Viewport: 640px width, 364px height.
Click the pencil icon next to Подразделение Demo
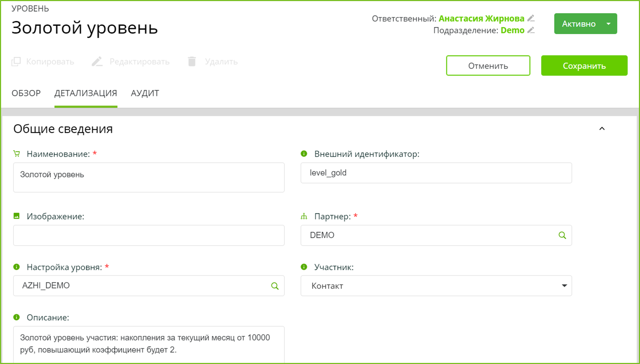(531, 30)
